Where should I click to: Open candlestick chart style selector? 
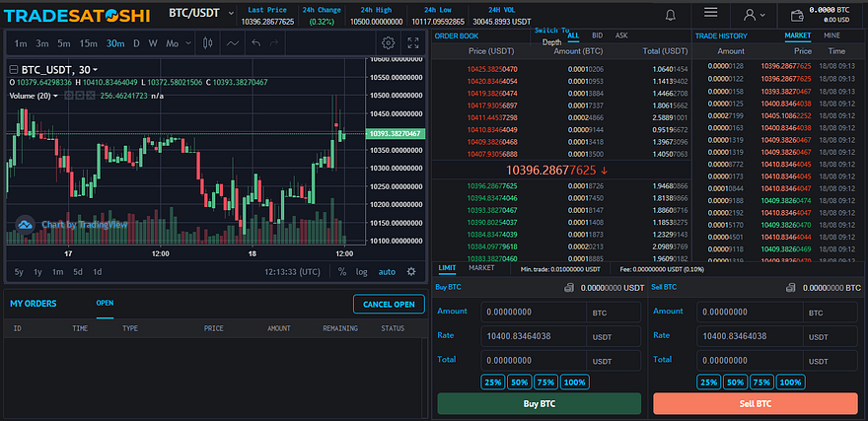pyautogui.click(x=208, y=43)
